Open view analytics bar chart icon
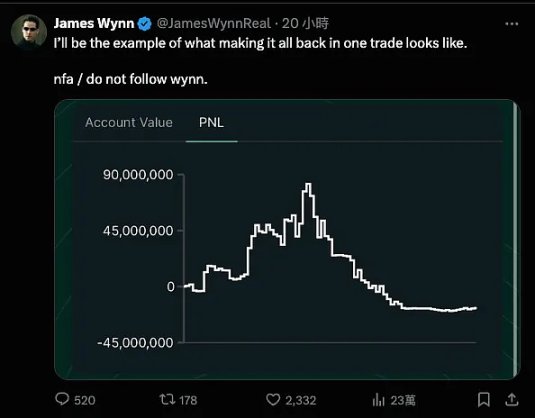This screenshot has height=418, width=535. click(378, 399)
